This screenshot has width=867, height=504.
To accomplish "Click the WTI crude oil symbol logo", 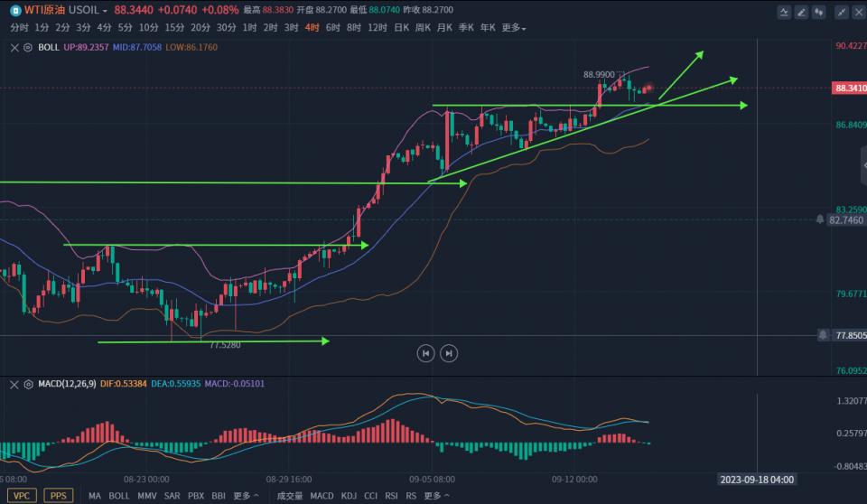I will (15, 11).
